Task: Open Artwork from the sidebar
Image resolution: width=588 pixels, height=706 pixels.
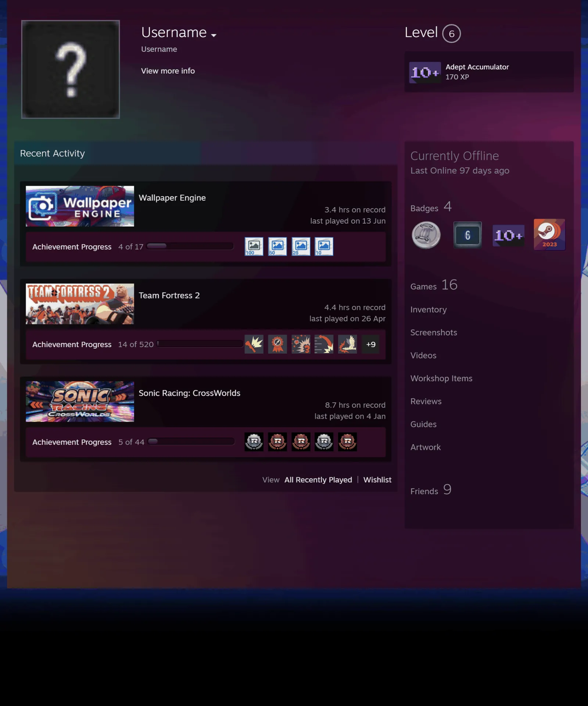Action: [426, 447]
